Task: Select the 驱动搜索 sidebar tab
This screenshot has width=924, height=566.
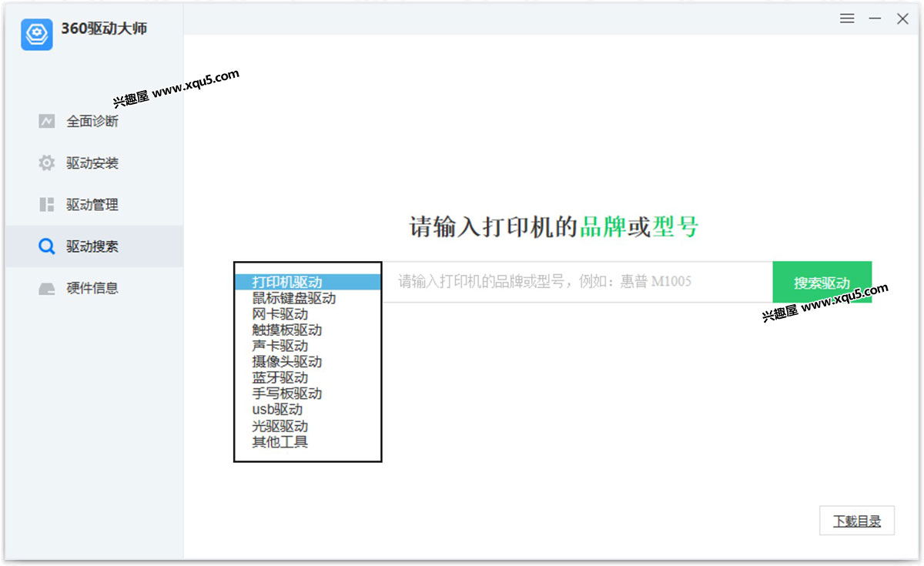Action: tap(94, 246)
